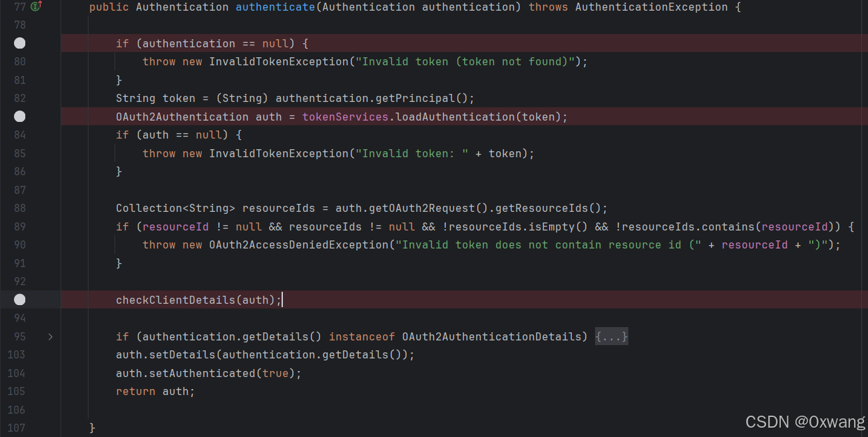Click the getPrincipal() call
The image size is (868, 437).
[x=422, y=98]
